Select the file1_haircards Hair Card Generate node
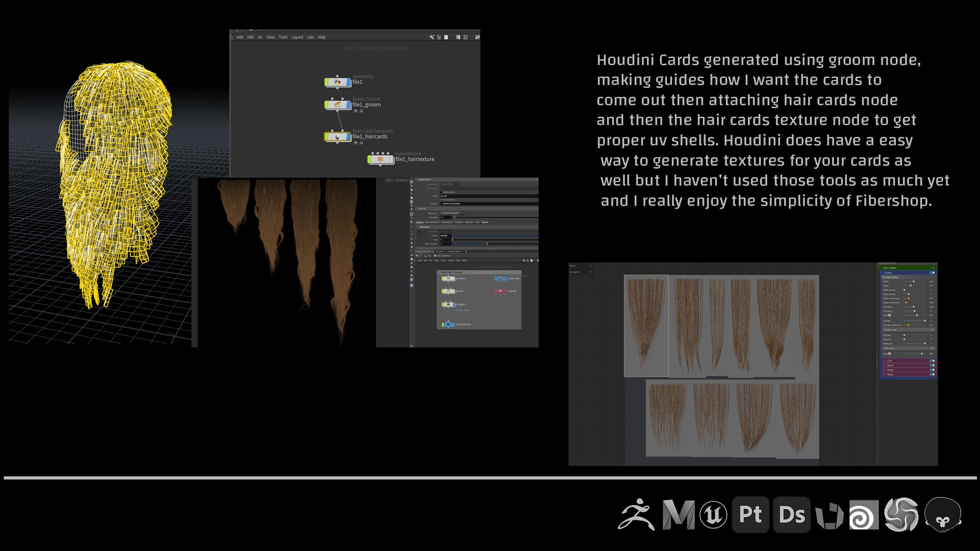980x551 pixels. tap(337, 137)
